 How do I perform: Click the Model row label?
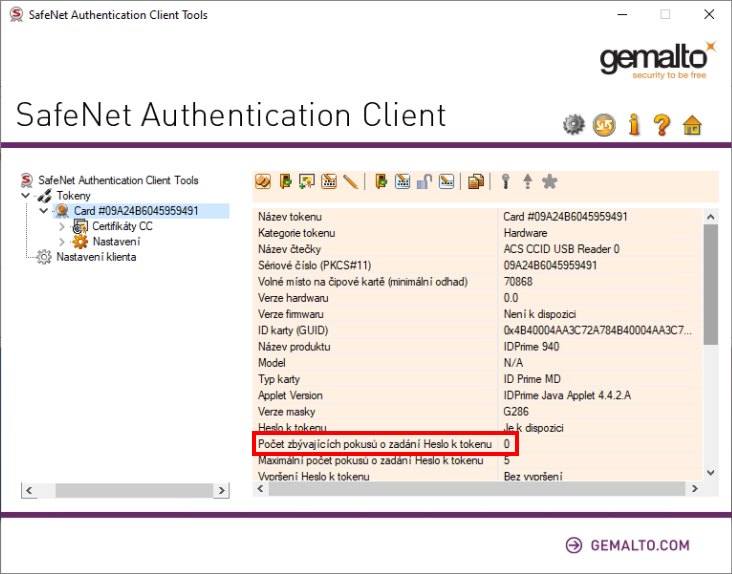click(272, 363)
